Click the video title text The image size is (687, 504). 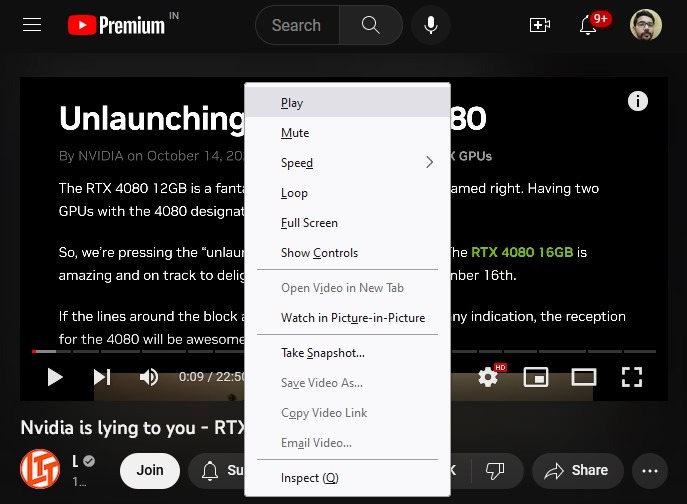pyautogui.click(x=132, y=428)
